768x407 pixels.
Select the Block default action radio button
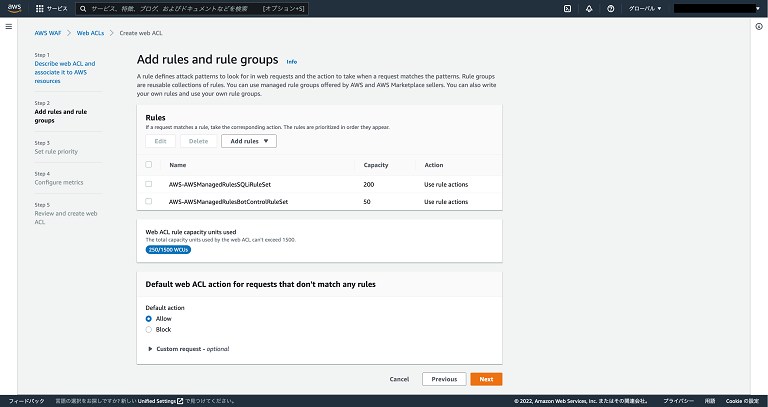click(149, 328)
